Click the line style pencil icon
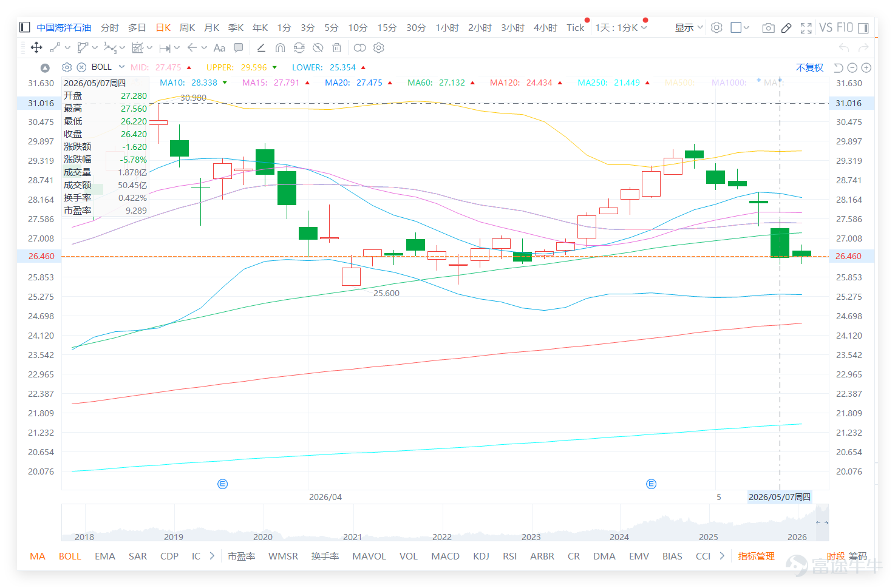This screenshot has width=895, height=588. point(261,48)
